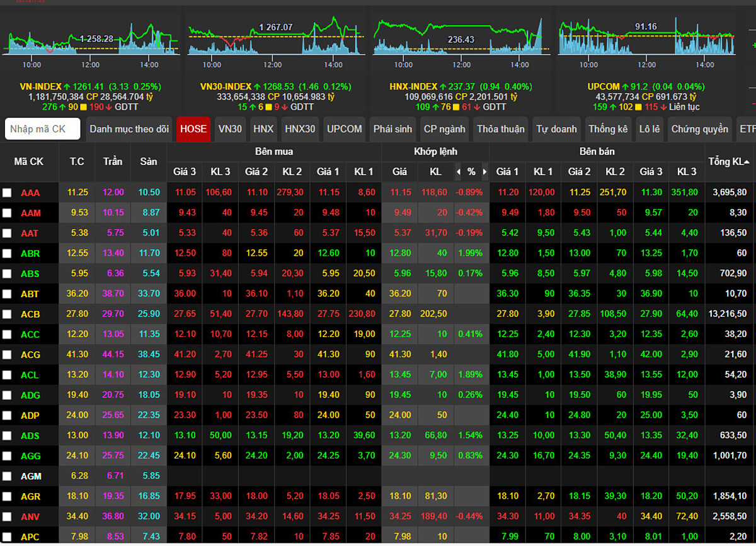The width and height of the screenshot is (756, 546).
Task: Open the Chứng quyền list
Action: point(699,128)
